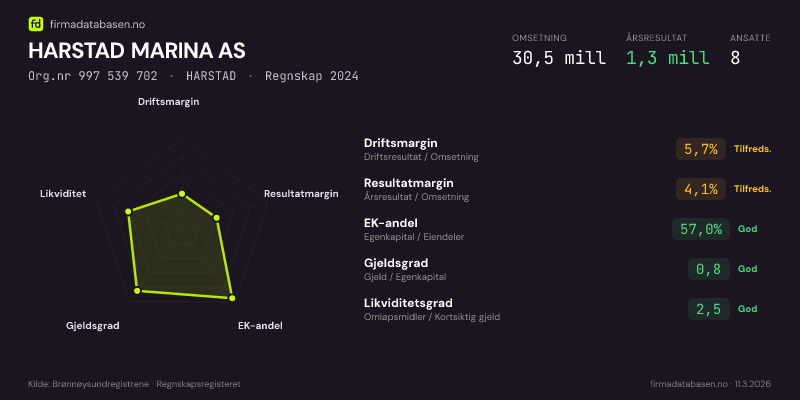This screenshot has height=400, width=800.
Task: Click the 0,8 Gjeldsgrad value badge
Action: pos(708,269)
